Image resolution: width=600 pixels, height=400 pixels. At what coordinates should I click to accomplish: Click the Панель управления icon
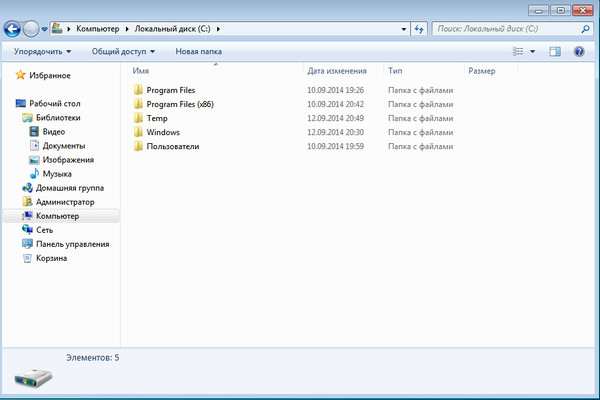pyautogui.click(x=27, y=244)
